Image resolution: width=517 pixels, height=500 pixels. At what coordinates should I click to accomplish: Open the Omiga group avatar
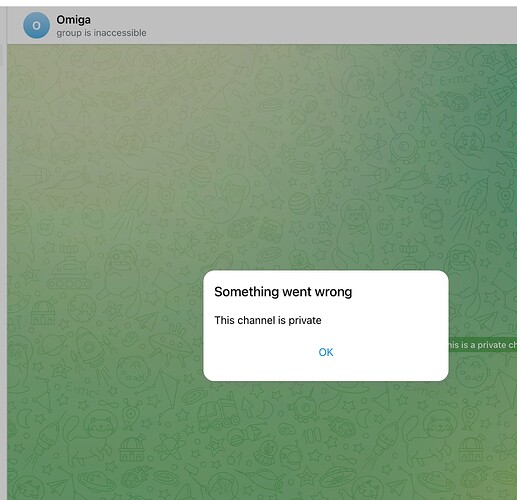pos(36,25)
